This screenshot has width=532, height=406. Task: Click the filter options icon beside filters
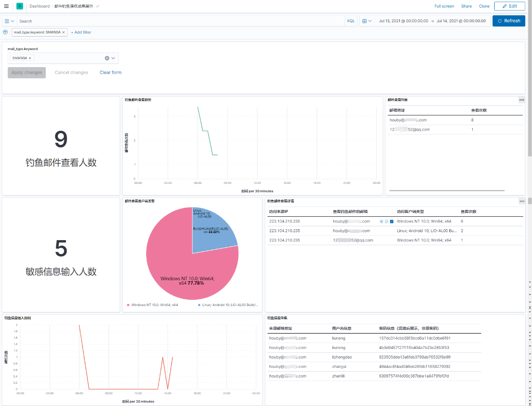[5, 32]
